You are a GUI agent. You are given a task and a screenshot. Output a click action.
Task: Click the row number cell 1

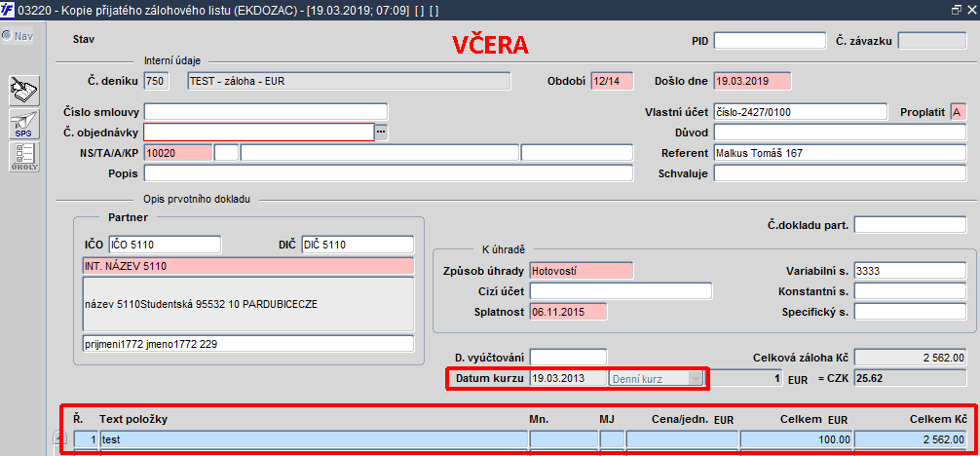(x=86, y=439)
